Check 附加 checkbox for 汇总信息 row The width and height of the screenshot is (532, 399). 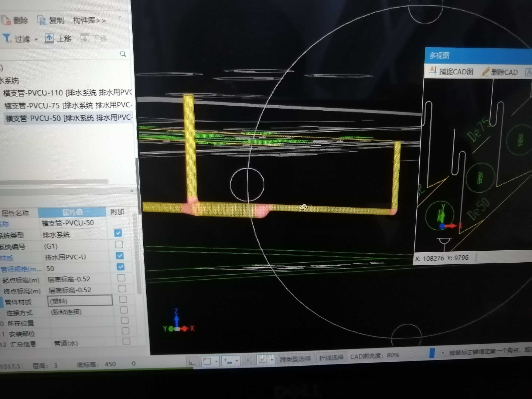point(126,341)
